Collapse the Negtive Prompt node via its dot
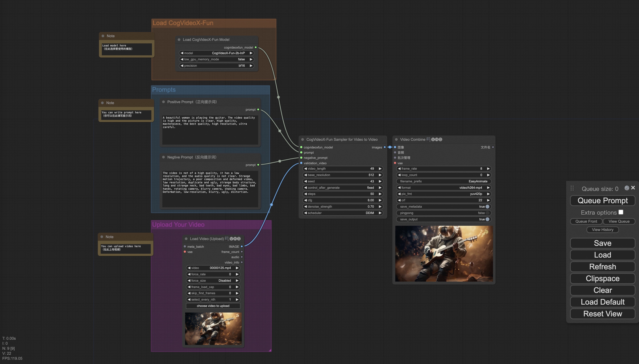Image resolution: width=639 pixels, height=364 pixels. point(164,157)
